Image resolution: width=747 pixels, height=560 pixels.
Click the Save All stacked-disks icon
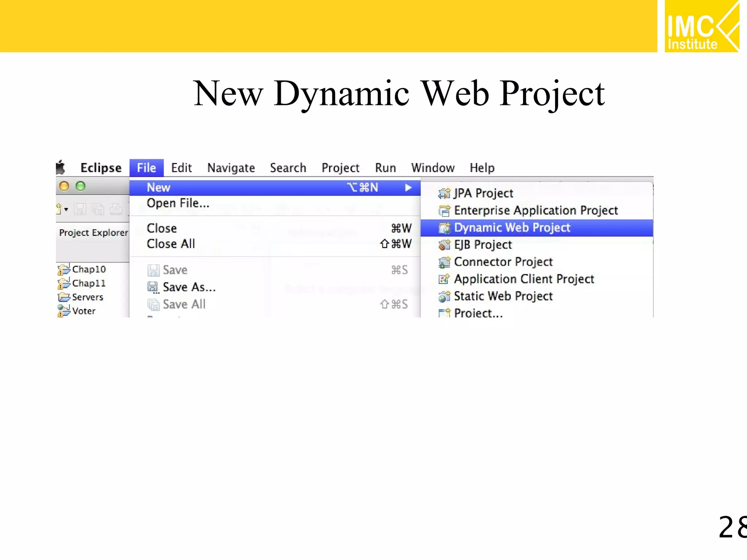point(153,304)
